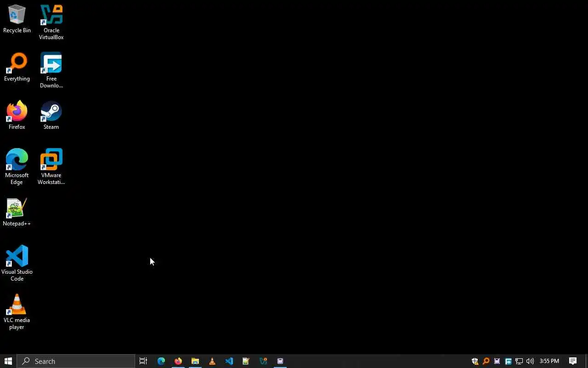Open Windows Security tray icon
Viewport: 588px width, 368px height.
[475, 361]
